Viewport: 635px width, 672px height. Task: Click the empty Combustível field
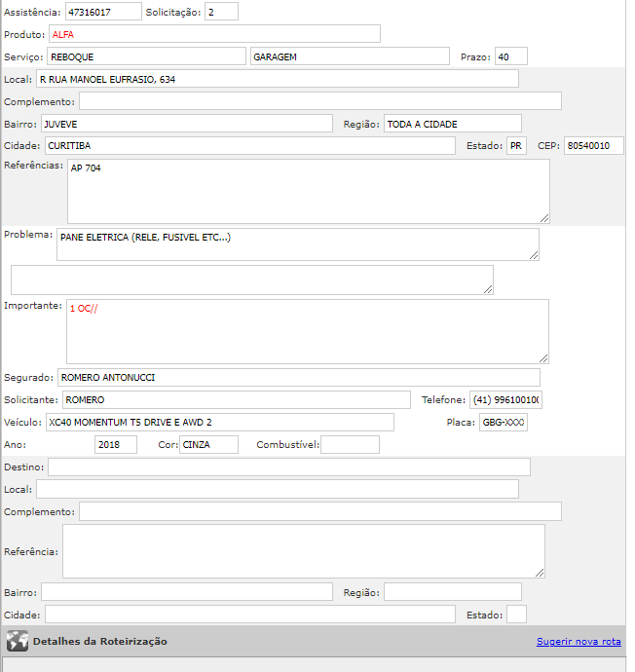(350, 445)
